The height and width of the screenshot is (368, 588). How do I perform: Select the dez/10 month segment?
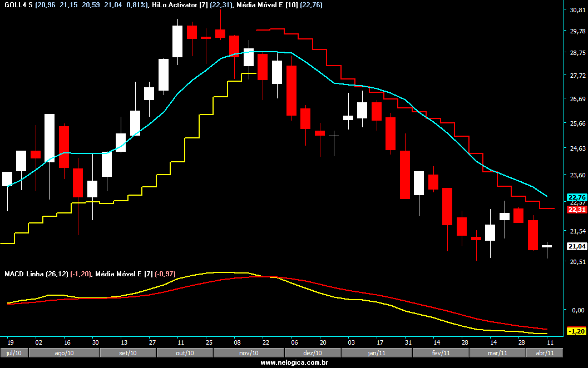[313, 353]
